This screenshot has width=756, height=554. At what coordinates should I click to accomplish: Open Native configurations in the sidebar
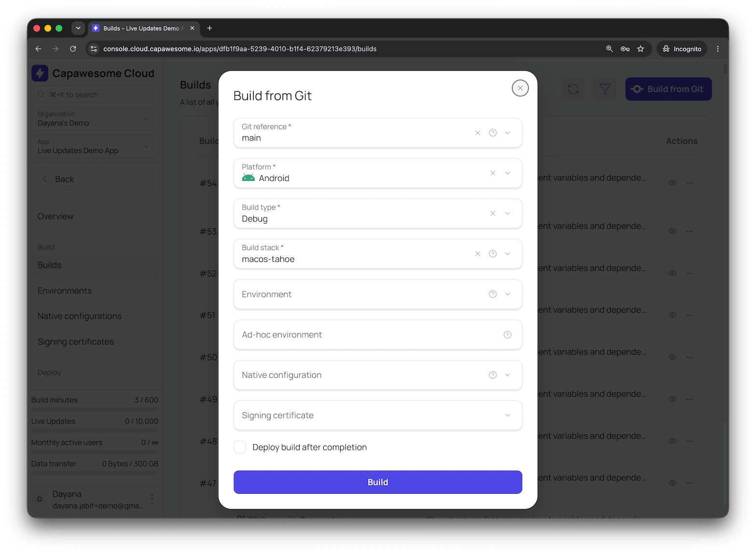tap(80, 317)
